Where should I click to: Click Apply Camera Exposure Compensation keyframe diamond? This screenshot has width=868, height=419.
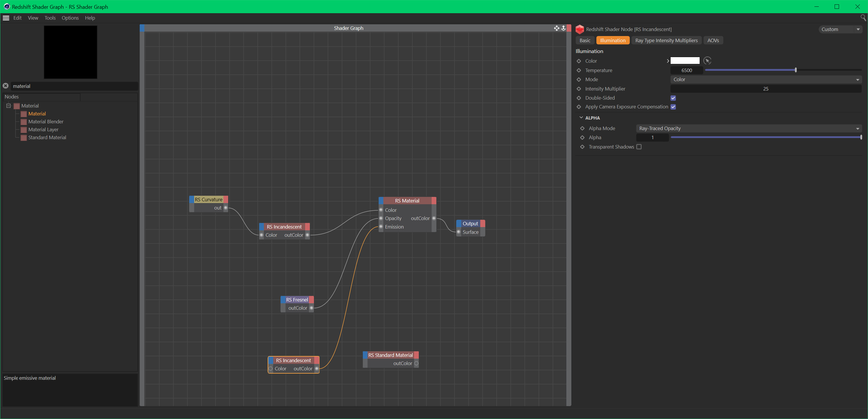point(579,107)
